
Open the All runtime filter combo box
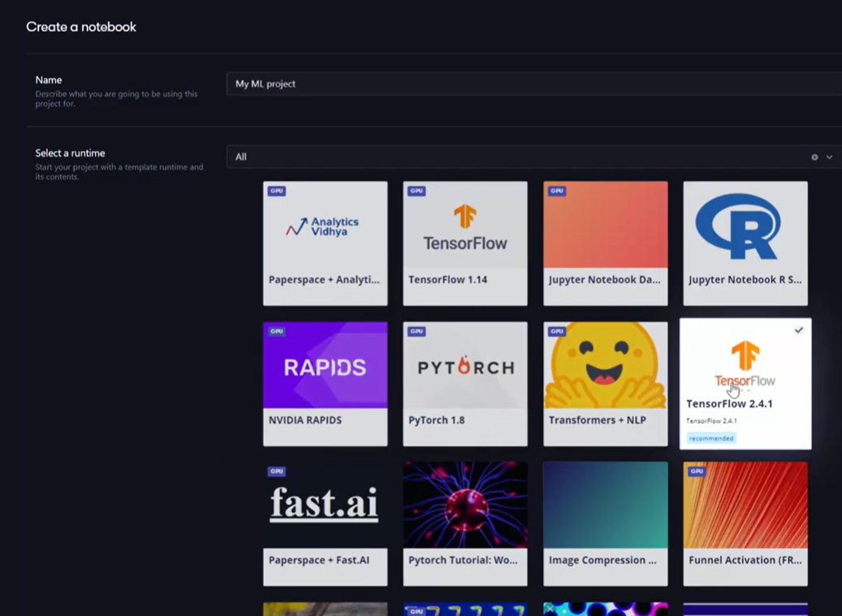tap(534, 157)
